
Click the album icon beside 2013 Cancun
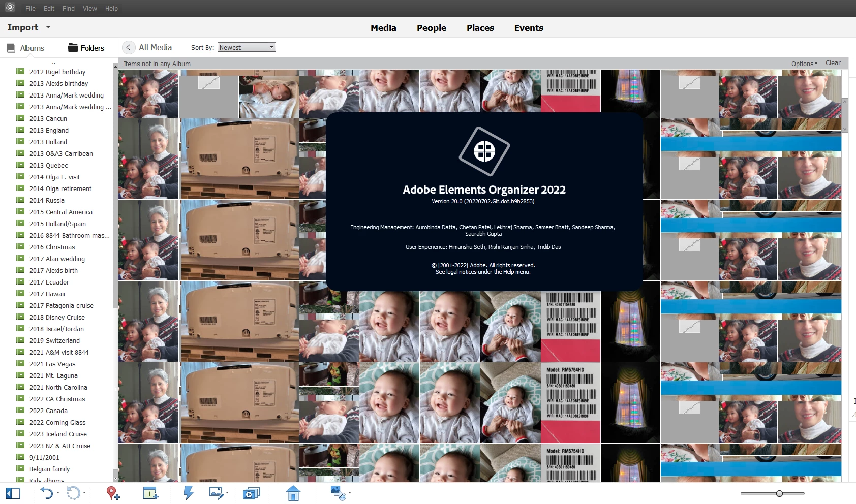(x=20, y=118)
